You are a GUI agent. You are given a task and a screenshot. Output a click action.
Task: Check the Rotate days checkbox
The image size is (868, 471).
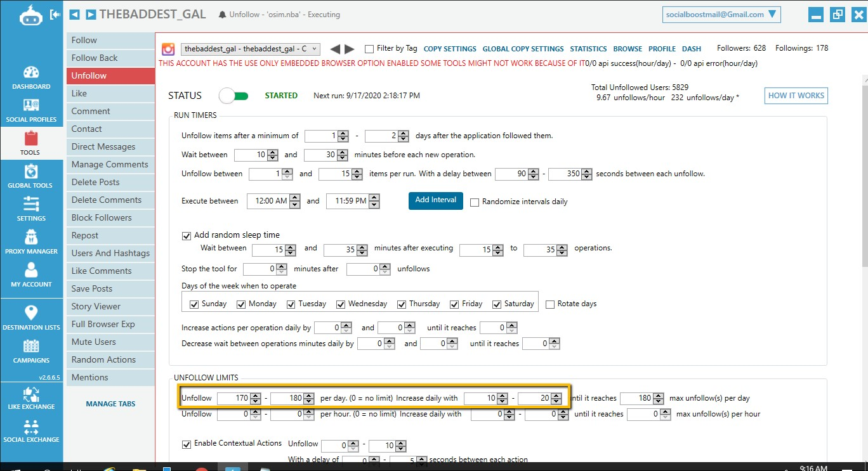pos(550,304)
